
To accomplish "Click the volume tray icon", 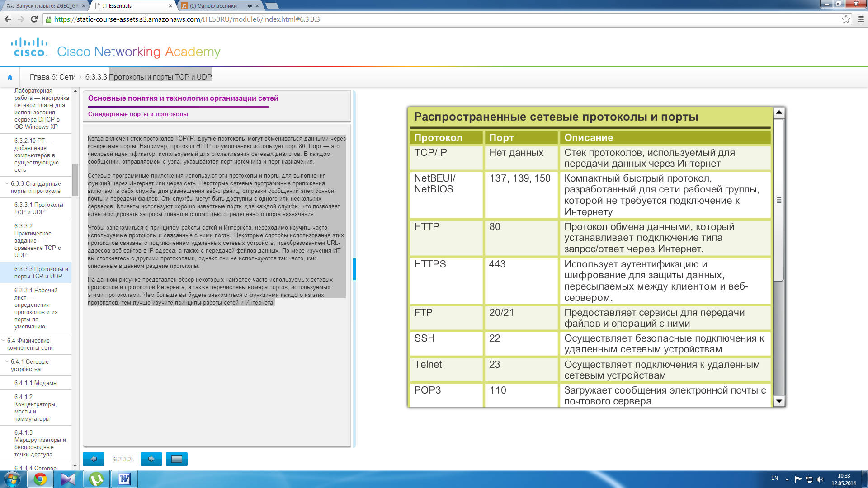I will 821,479.
